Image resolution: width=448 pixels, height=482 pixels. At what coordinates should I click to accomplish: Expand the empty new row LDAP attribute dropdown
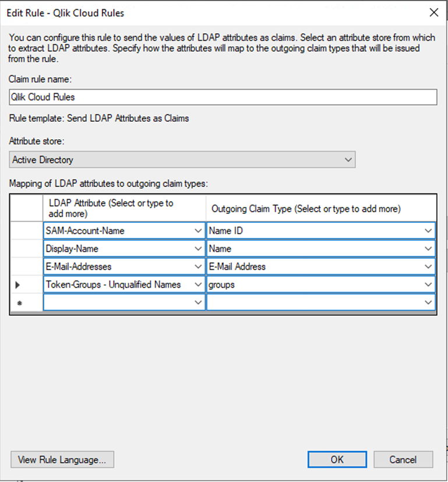click(x=197, y=302)
